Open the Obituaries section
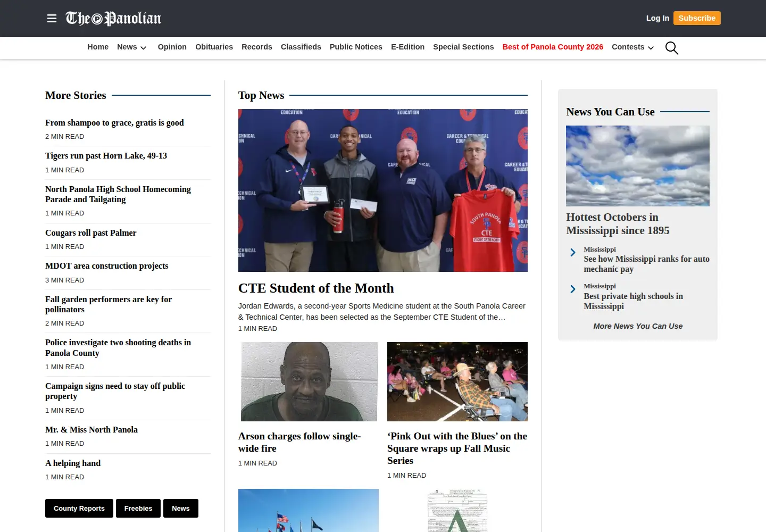Screen dimensions: 766x532 pyautogui.click(x=214, y=47)
